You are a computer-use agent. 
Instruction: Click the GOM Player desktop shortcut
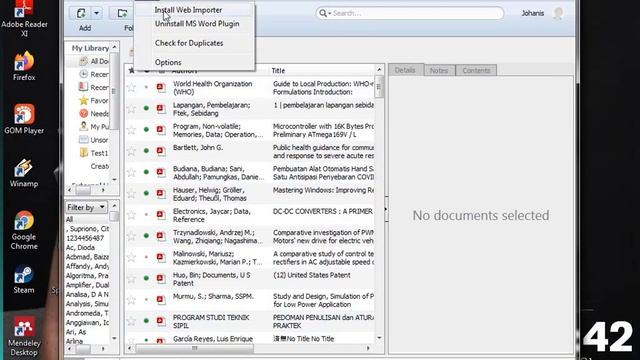click(x=24, y=119)
